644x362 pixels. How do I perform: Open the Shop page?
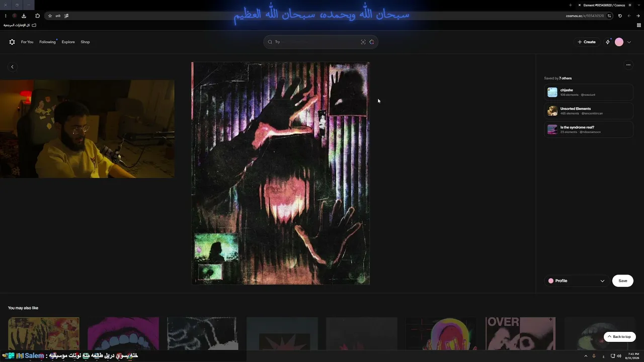pyautogui.click(x=85, y=42)
